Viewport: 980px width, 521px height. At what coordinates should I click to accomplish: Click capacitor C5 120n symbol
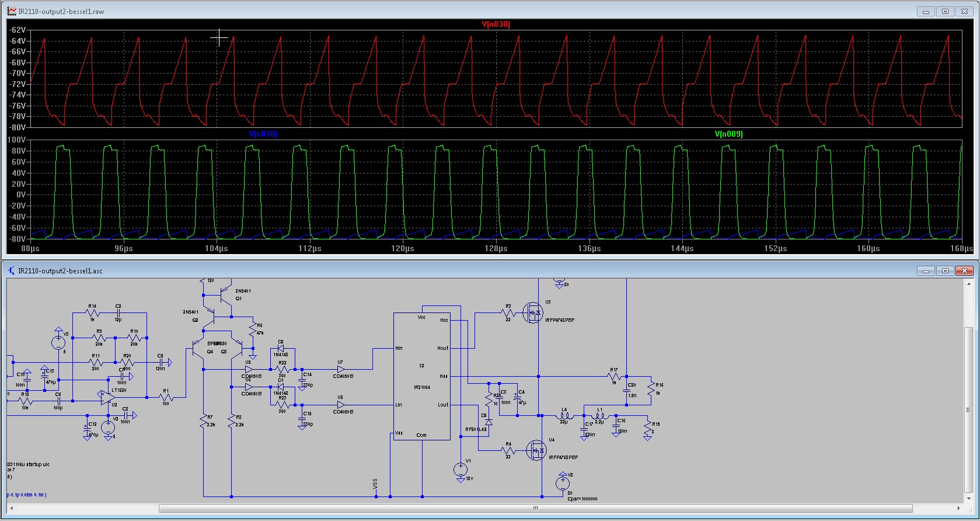(160, 363)
